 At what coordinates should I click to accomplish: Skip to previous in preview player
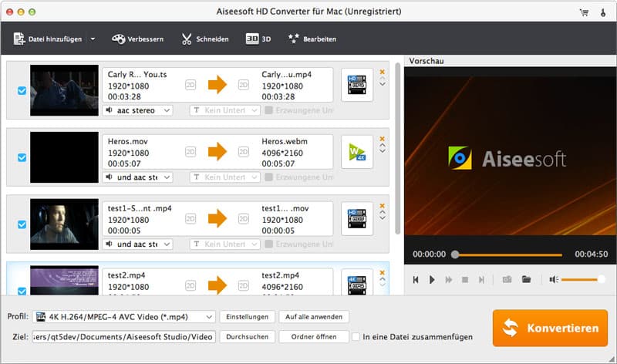point(416,279)
